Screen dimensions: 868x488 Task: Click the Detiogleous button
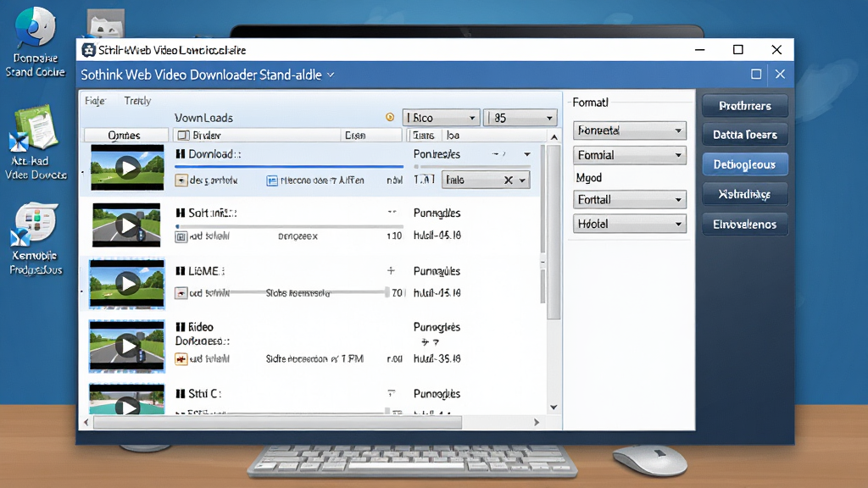744,165
